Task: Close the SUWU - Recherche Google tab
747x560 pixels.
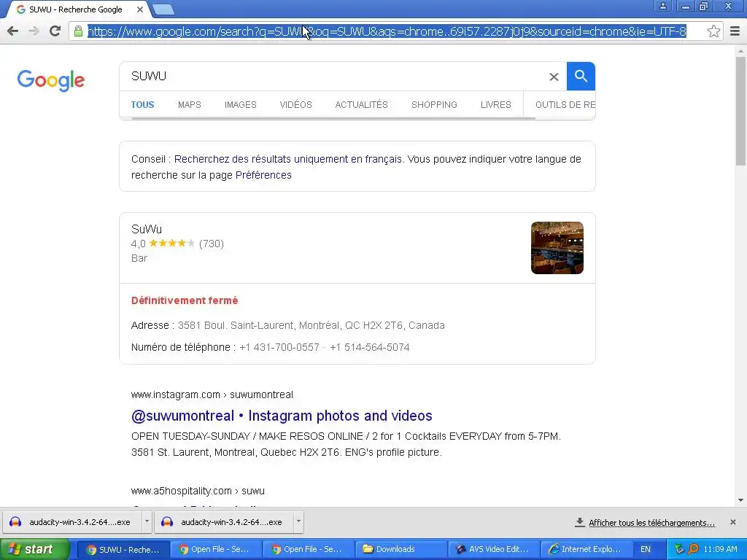Action: click(x=139, y=9)
